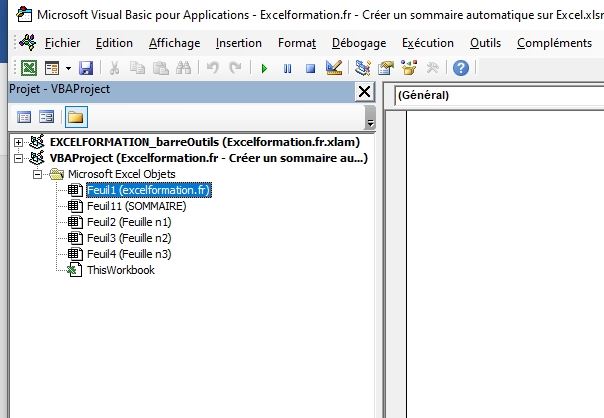The height and width of the screenshot is (418, 604).
Task: Click the Insert UserForm icon
Action: tap(52, 68)
